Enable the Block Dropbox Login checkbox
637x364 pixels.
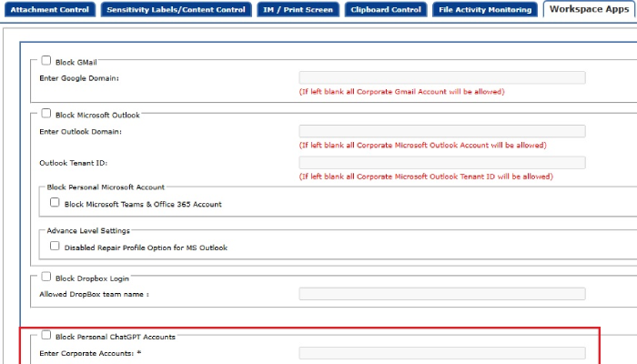[x=46, y=277]
